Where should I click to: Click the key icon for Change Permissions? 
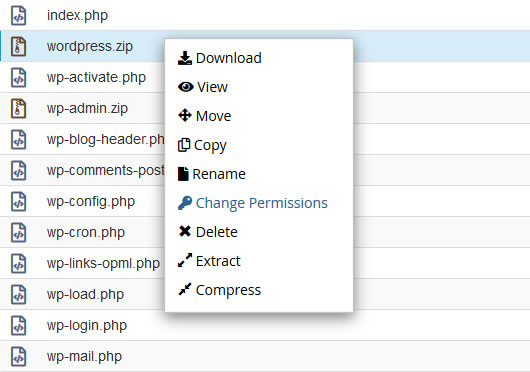(x=185, y=203)
